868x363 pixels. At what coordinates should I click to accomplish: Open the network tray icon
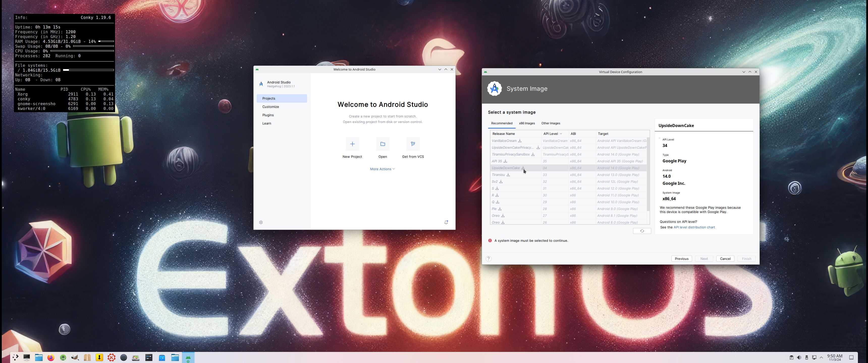pos(814,358)
